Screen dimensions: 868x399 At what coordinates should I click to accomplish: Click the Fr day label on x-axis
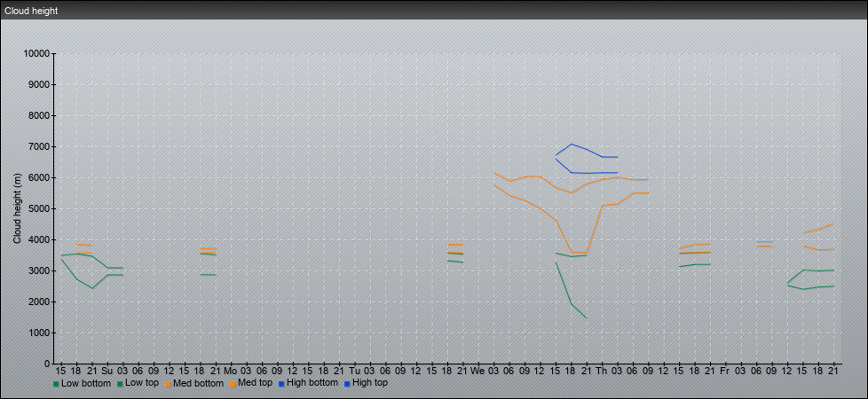(x=724, y=371)
